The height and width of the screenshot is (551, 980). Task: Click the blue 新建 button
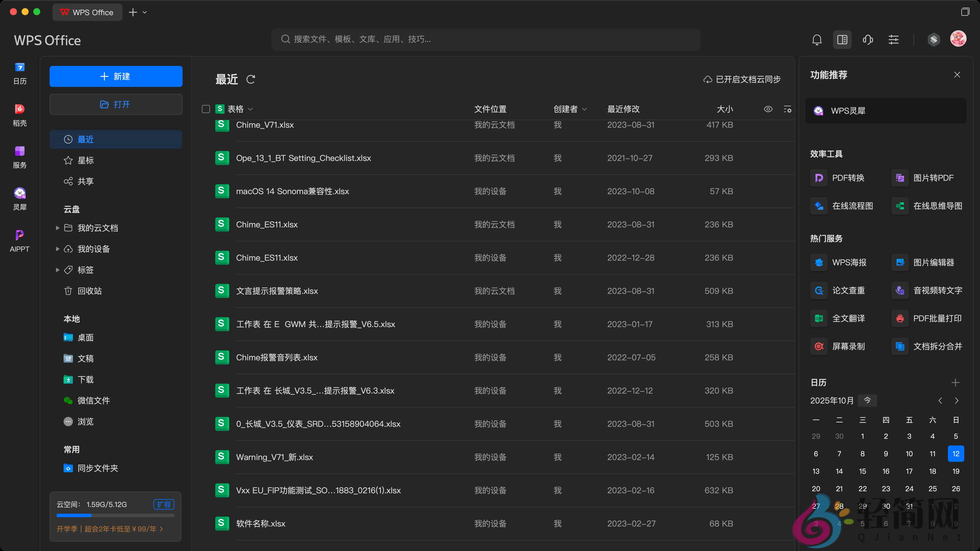(x=116, y=76)
